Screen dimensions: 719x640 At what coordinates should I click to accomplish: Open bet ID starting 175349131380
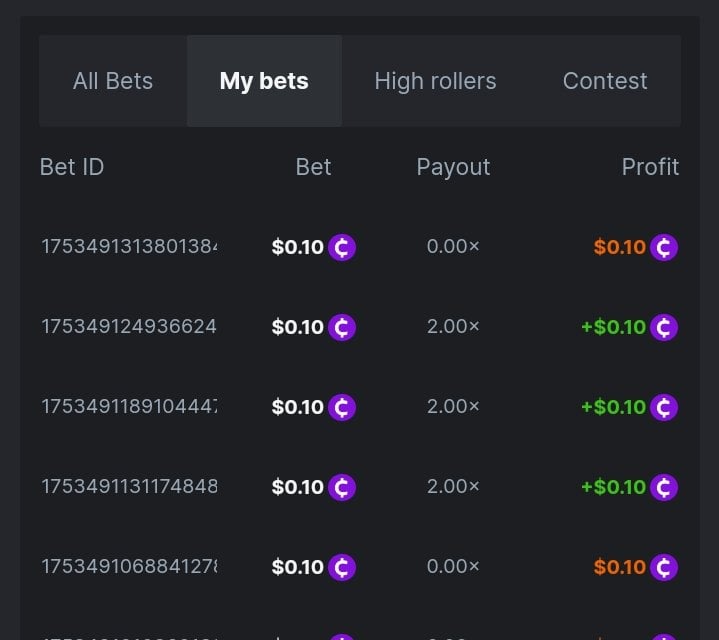(129, 247)
